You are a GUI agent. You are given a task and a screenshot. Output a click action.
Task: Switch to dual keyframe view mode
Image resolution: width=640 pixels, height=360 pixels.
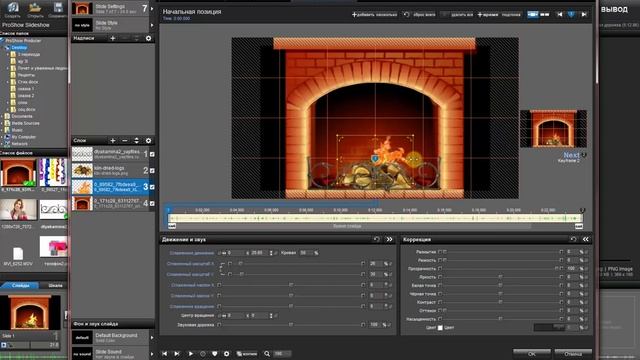click(x=545, y=14)
